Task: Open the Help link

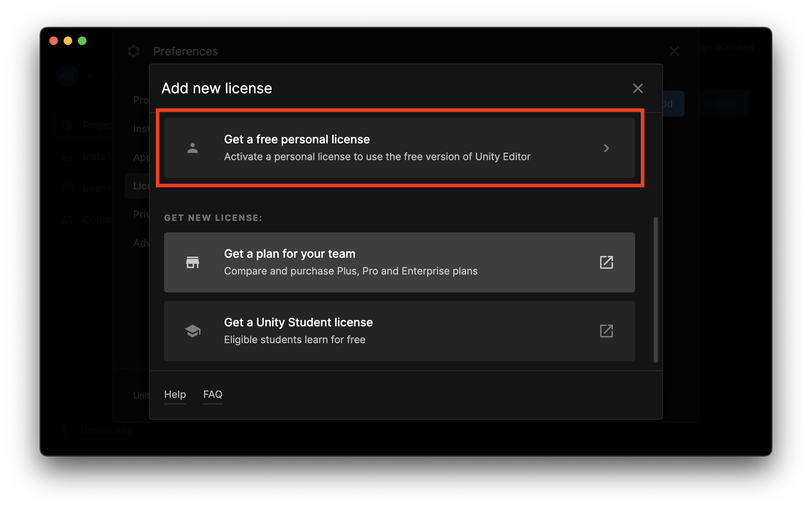Action: tap(175, 395)
